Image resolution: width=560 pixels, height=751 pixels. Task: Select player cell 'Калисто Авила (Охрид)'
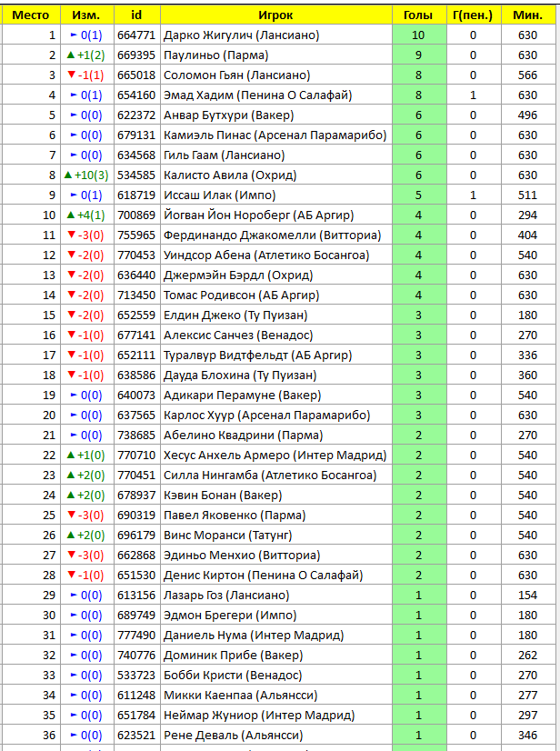tap(276, 175)
